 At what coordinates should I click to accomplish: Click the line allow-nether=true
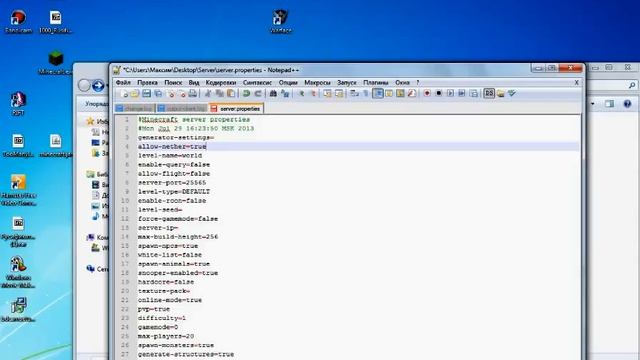click(x=172, y=147)
